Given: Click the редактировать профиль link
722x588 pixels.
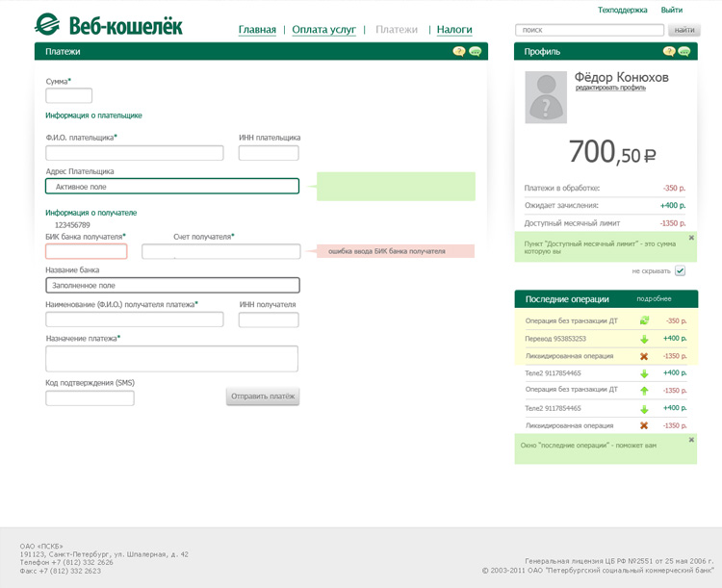Looking at the screenshot, I should point(610,88).
